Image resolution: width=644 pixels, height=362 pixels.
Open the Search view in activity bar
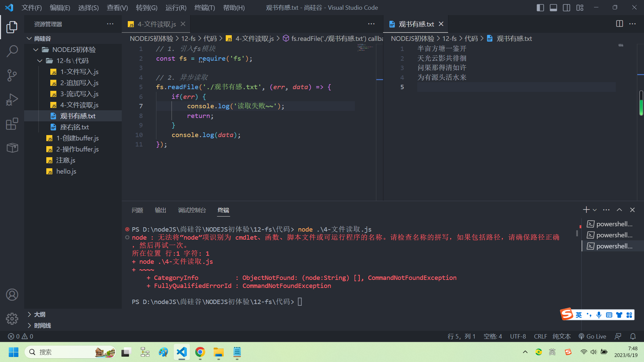[x=12, y=51]
